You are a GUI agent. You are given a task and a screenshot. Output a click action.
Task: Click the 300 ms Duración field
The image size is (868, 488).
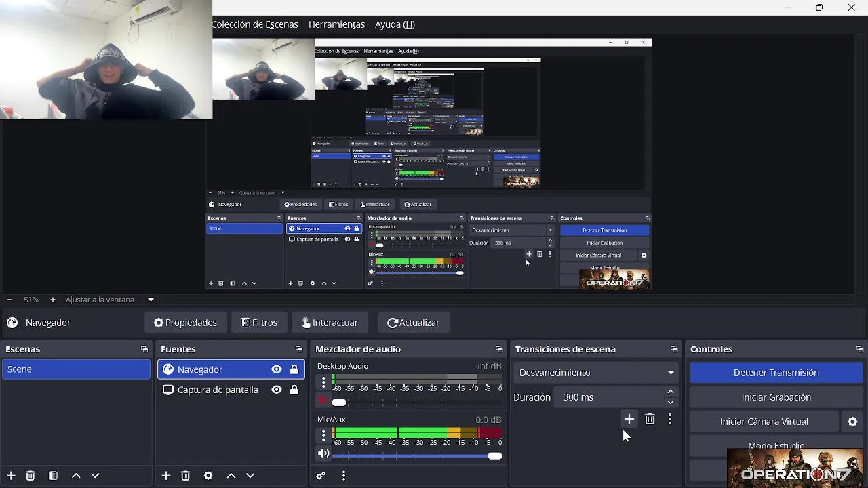[608, 397]
